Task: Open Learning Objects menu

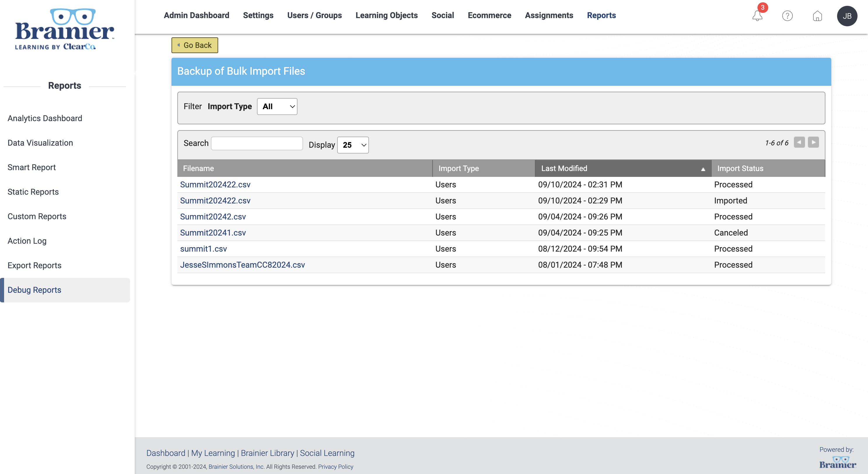Action: point(386,15)
